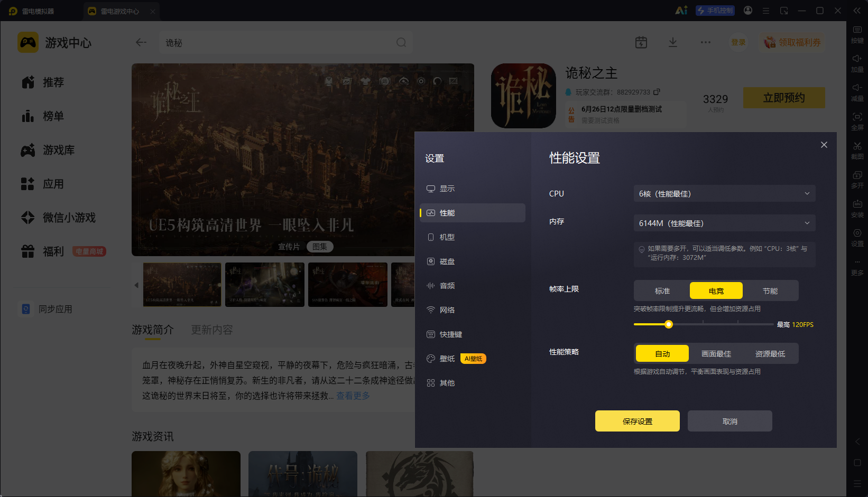Open the 显示 settings section
Viewport: 868px width, 497px height.
pos(472,189)
